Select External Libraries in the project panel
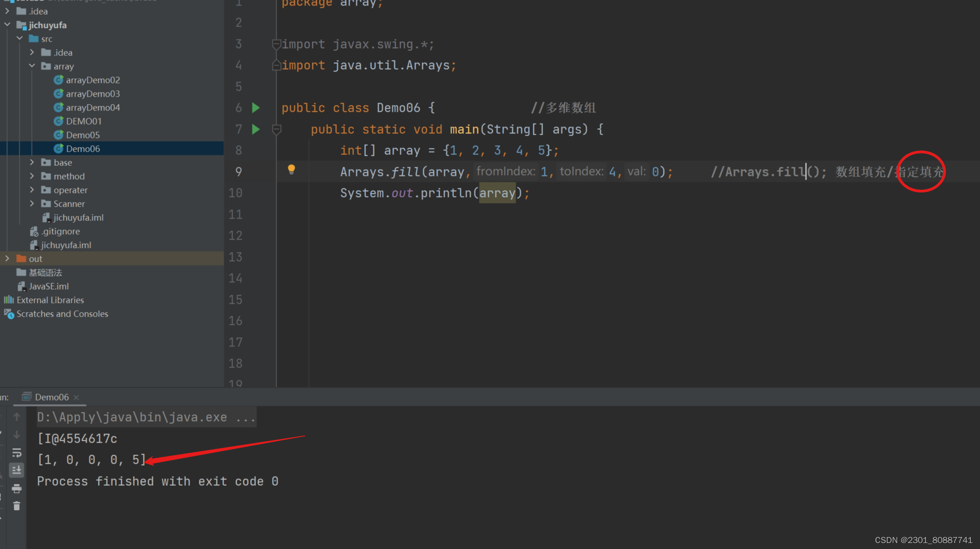980x549 pixels. coord(50,300)
